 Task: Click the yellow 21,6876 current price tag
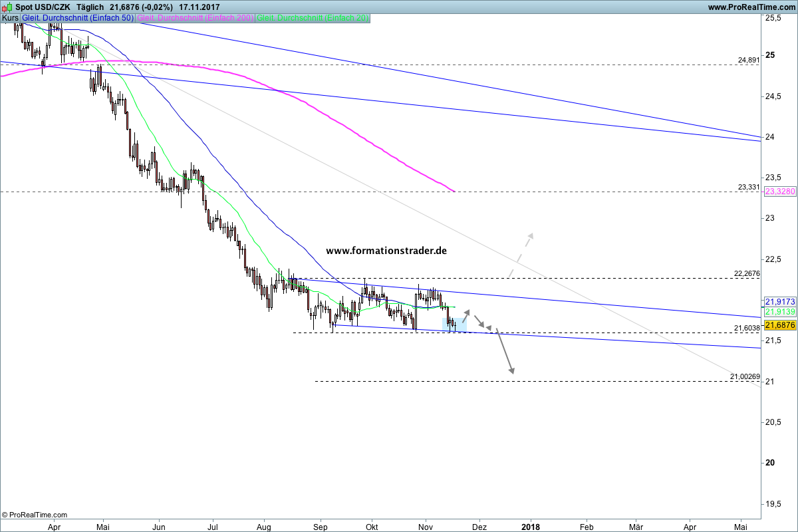[779, 325]
